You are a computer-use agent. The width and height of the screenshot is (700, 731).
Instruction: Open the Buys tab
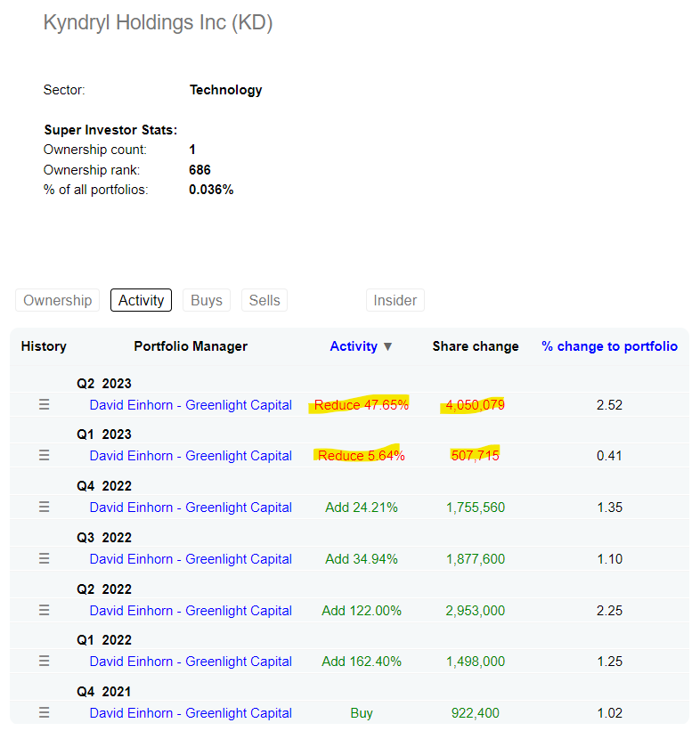click(x=206, y=300)
